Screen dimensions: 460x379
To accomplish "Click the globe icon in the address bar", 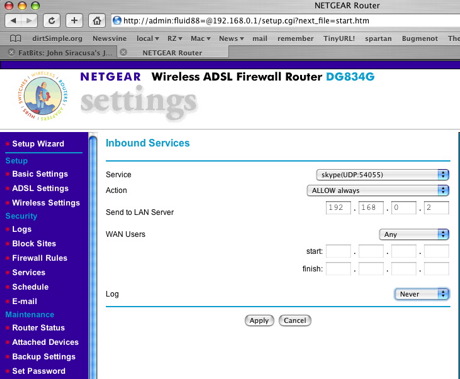I will [x=117, y=21].
